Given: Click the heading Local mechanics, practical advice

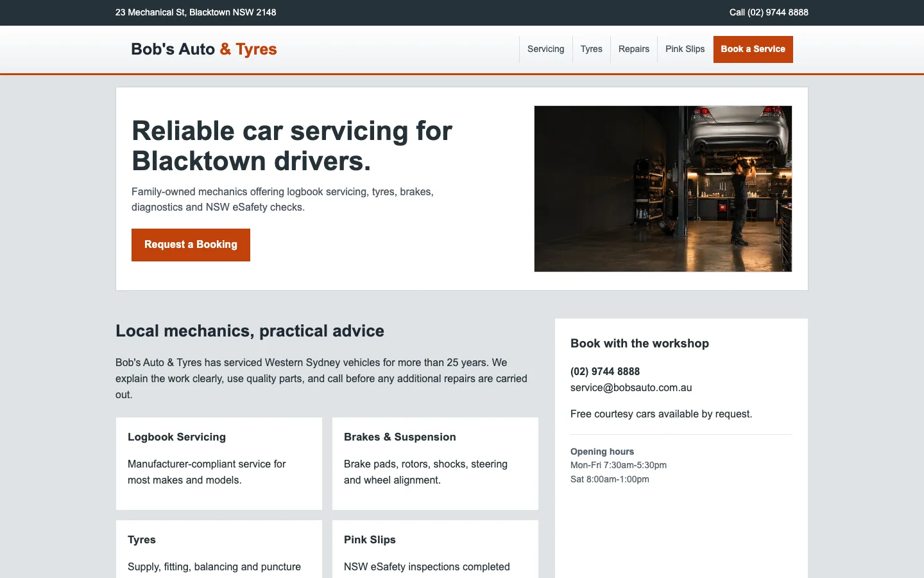Looking at the screenshot, I should point(250,331).
